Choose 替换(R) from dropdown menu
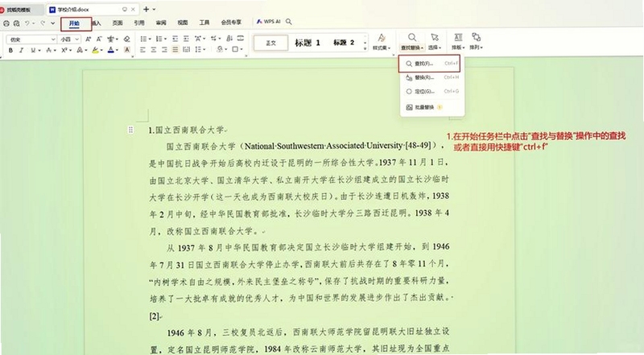Screen dimensions: 644x355 tap(431, 77)
